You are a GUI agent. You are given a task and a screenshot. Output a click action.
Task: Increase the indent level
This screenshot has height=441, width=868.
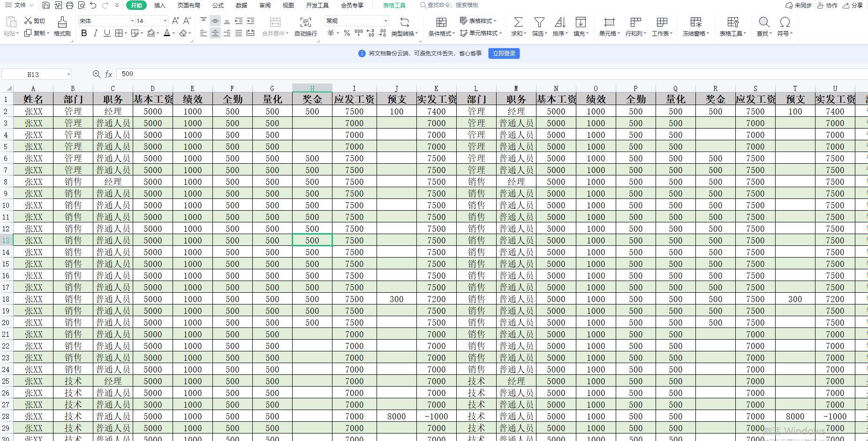[x=250, y=21]
